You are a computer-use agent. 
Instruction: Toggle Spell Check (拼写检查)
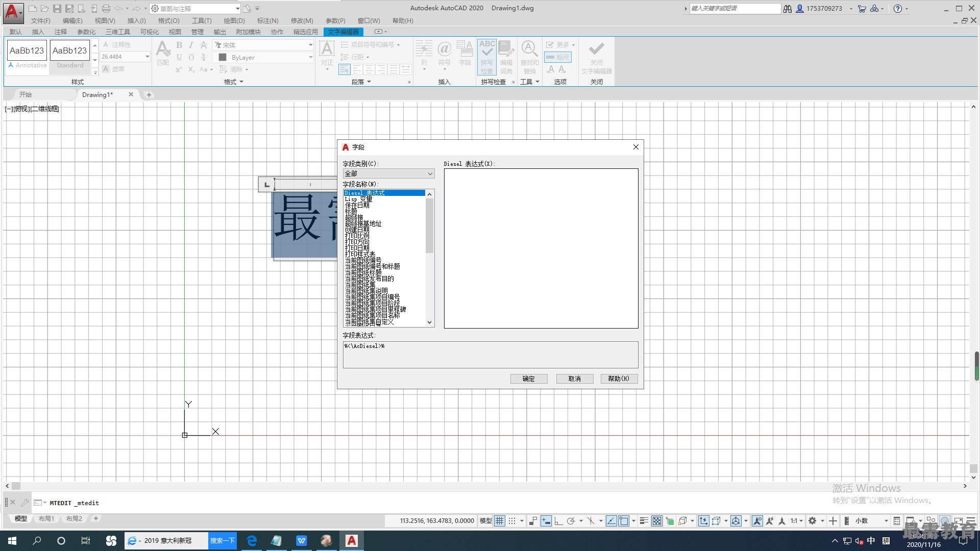487,57
